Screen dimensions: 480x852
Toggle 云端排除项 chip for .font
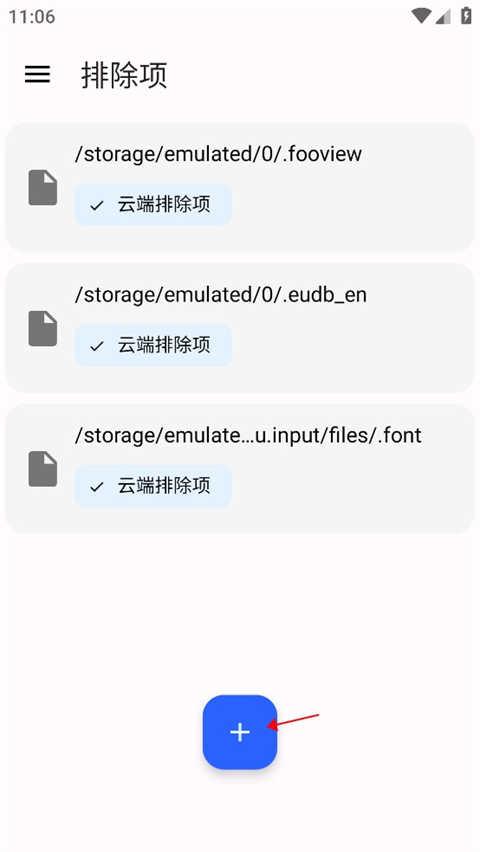coord(153,486)
